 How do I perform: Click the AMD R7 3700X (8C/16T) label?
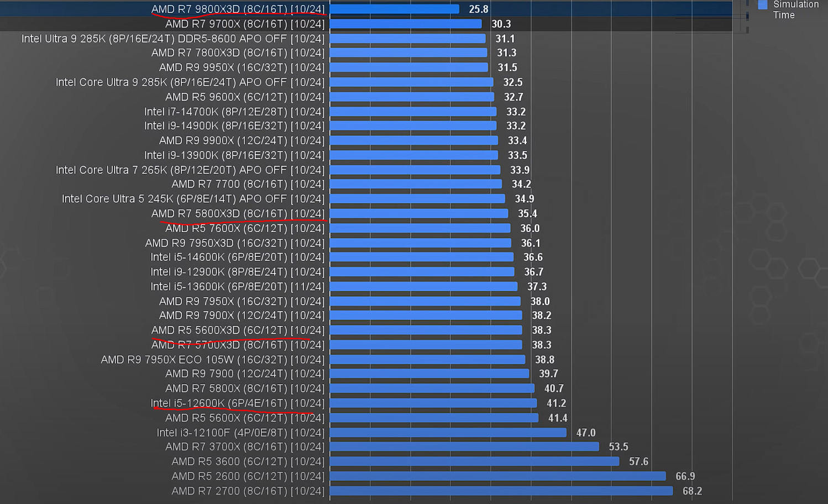(245, 447)
